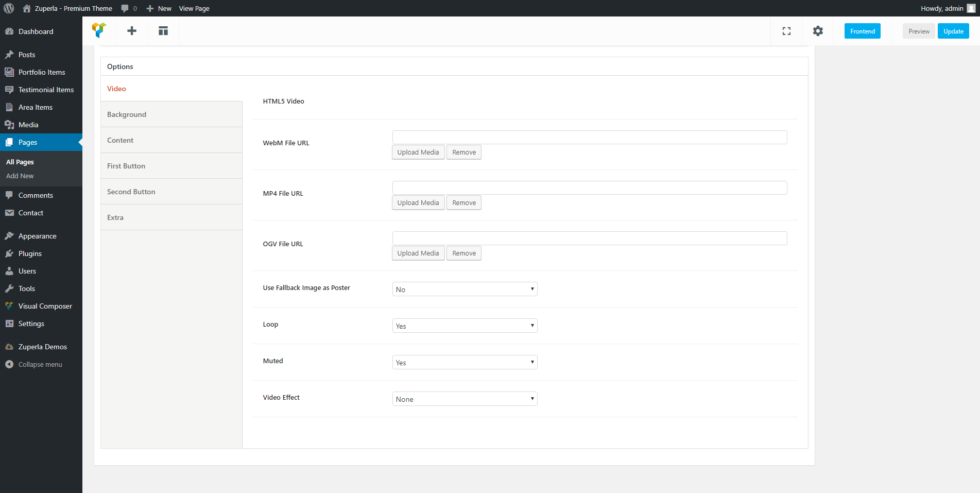Add a new element with plus icon

click(x=132, y=31)
